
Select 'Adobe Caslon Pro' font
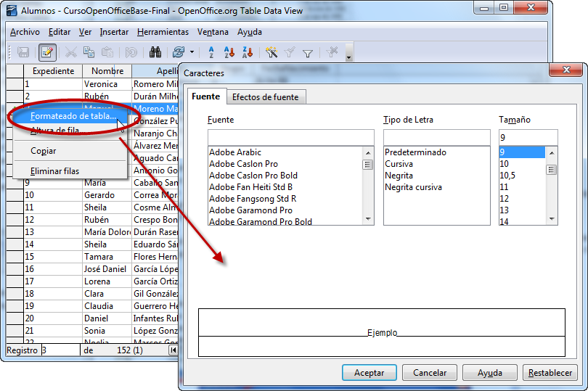tap(285, 164)
